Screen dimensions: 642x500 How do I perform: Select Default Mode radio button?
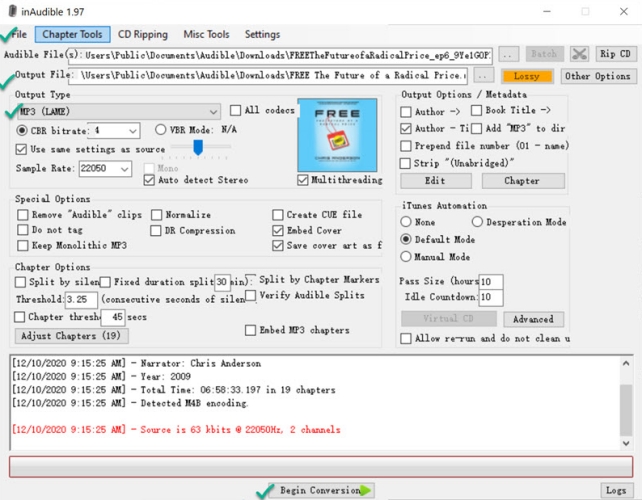tap(406, 239)
